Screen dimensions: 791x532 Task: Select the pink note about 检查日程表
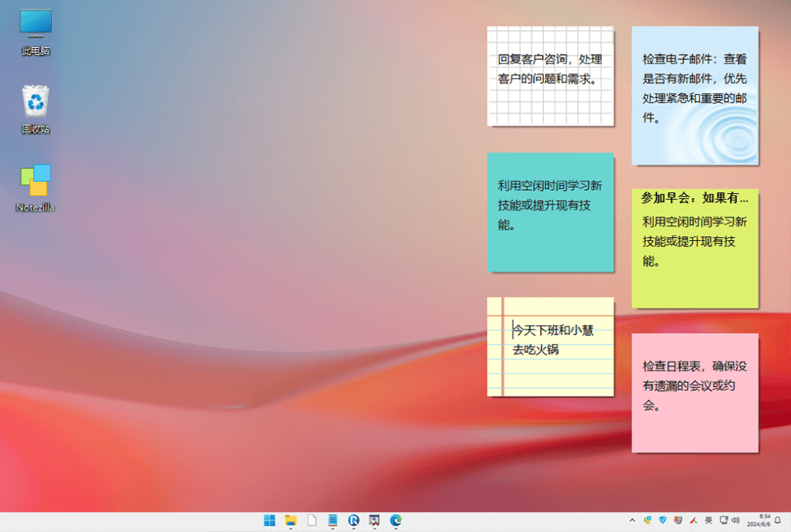694,393
